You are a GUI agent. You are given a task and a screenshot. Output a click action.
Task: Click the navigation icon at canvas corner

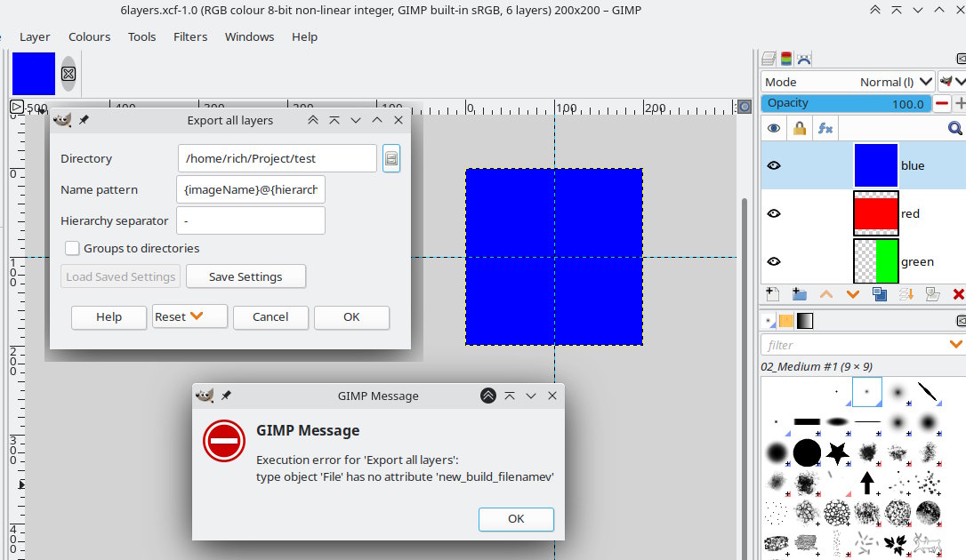point(745,107)
